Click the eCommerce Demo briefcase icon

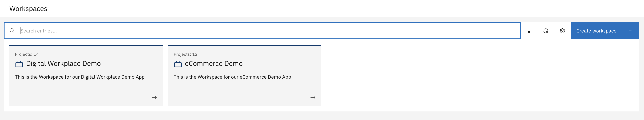(x=178, y=64)
